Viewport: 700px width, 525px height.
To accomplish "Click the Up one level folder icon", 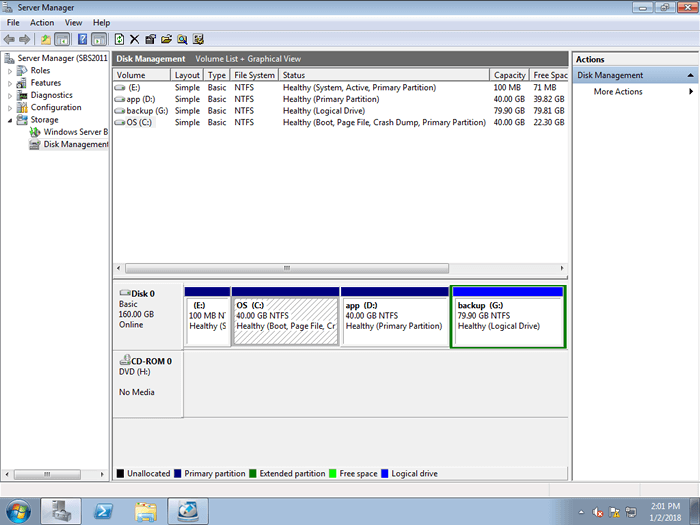I will pyautogui.click(x=46, y=39).
